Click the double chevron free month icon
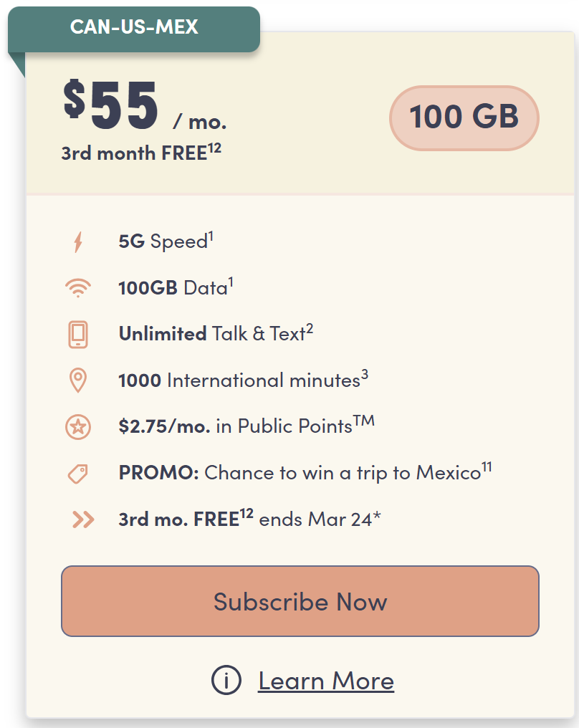 (x=83, y=519)
